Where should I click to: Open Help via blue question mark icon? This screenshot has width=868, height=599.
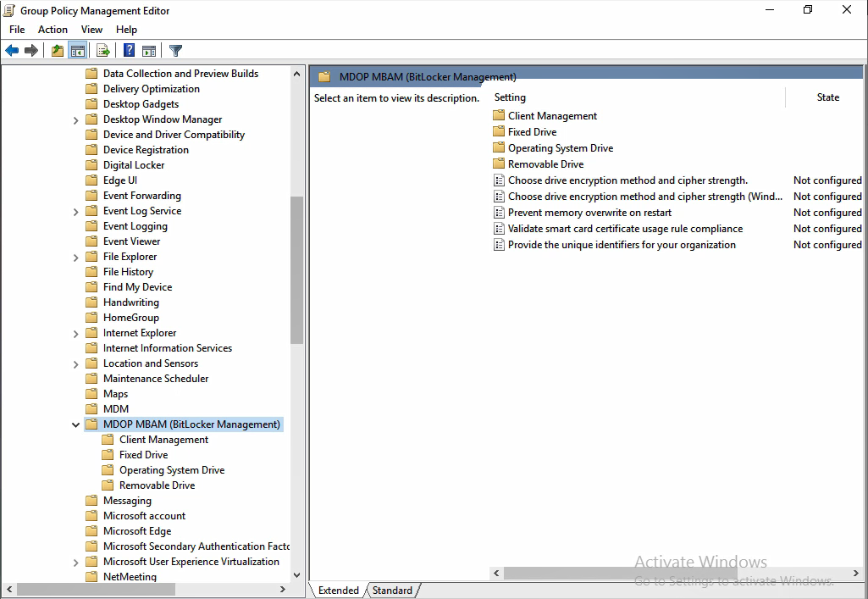pos(129,51)
